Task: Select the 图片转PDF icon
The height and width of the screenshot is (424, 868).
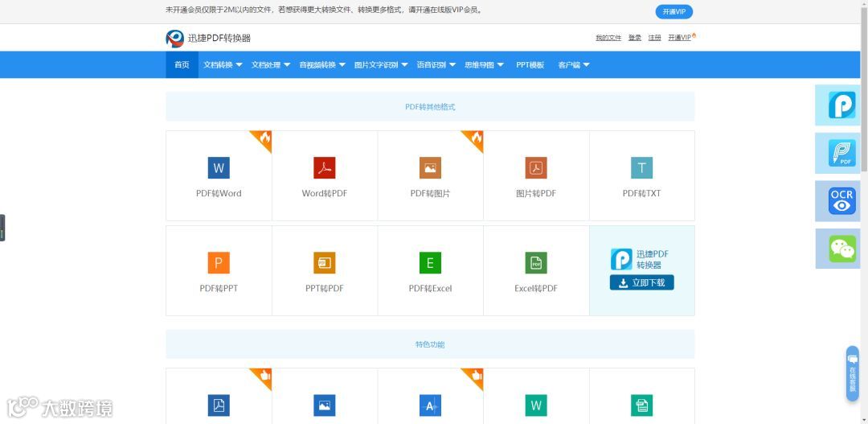Action: point(536,168)
